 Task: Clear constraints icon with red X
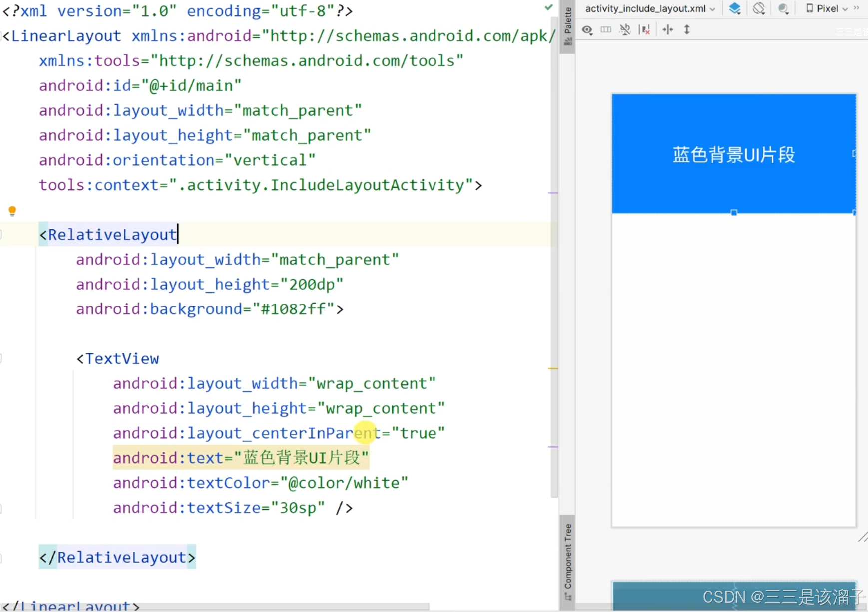pos(645,30)
